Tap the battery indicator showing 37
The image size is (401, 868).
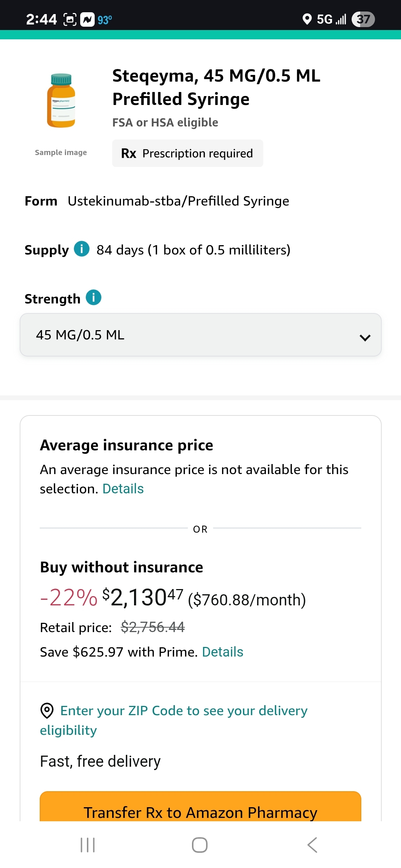(x=363, y=19)
